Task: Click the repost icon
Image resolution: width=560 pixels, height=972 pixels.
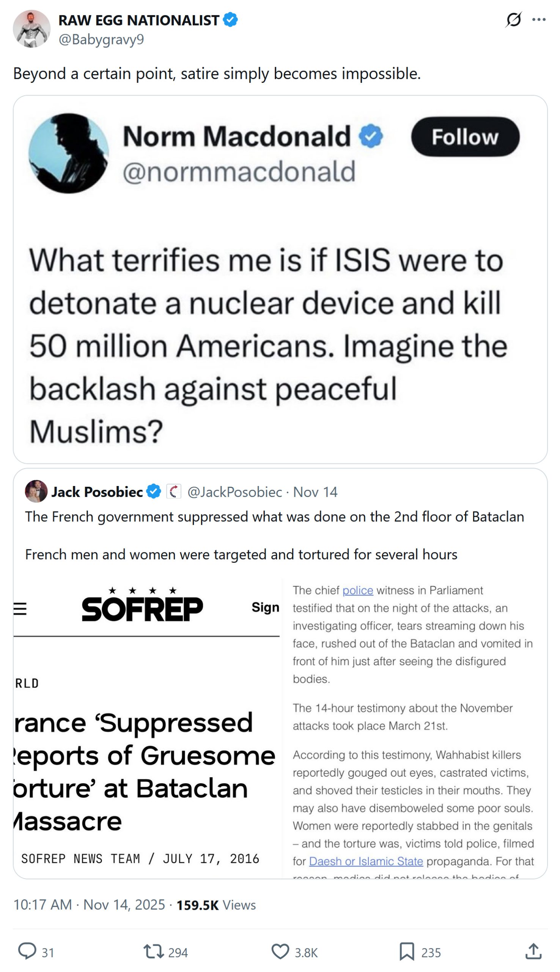Action: point(153,951)
